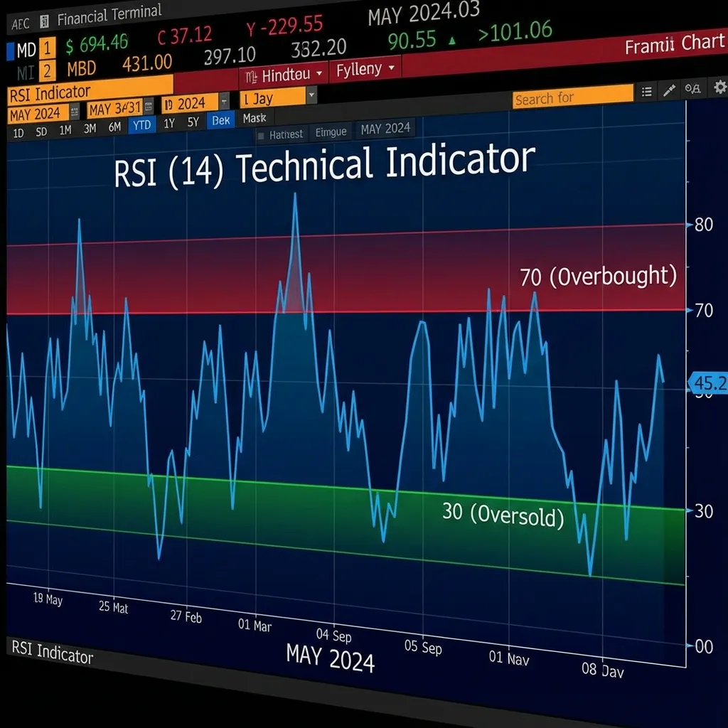This screenshot has width=728, height=728.
Task: Click the annotation tool icon beside the gear
Action: coord(694,89)
